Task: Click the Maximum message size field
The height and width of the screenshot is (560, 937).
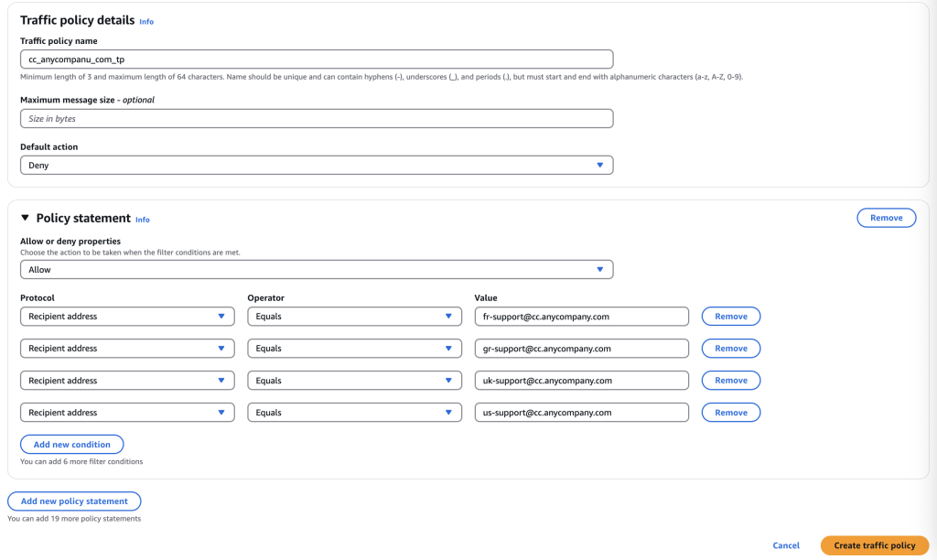Action: [316, 119]
